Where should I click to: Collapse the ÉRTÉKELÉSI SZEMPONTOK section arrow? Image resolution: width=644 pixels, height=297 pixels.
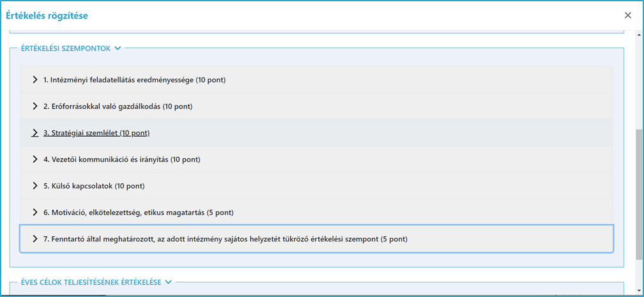(x=118, y=49)
